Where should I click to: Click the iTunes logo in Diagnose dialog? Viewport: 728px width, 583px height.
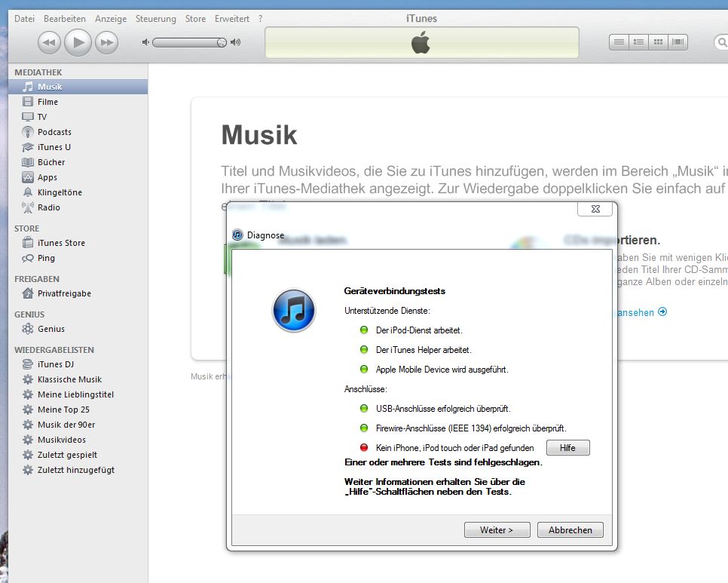click(294, 310)
